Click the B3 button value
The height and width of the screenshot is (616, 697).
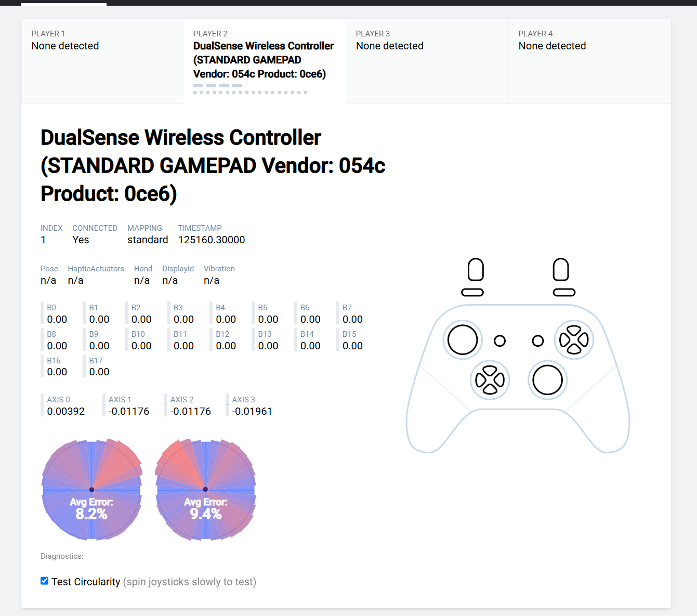[183, 319]
